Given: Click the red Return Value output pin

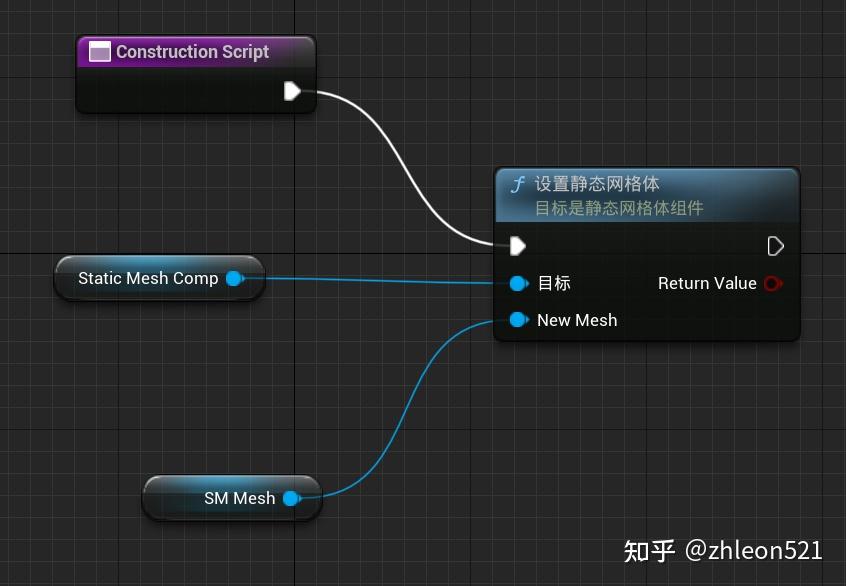Looking at the screenshot, I should tap(772, 283).
